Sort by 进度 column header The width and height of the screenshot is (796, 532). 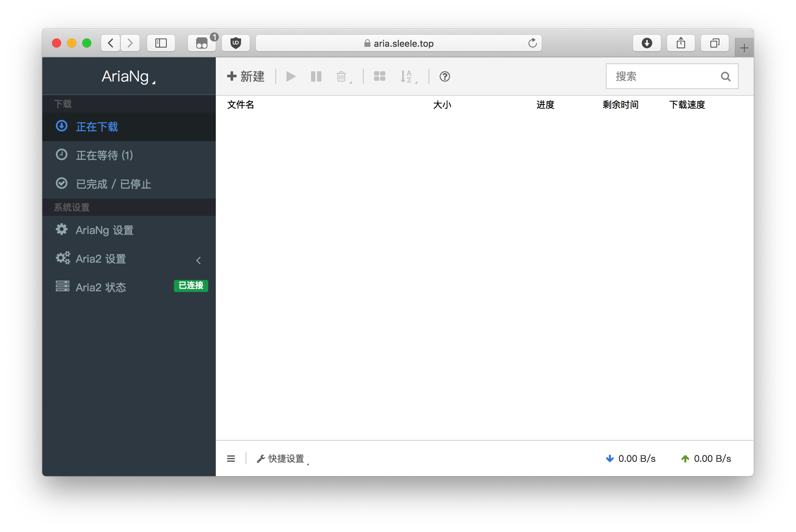tap(546, 105)
